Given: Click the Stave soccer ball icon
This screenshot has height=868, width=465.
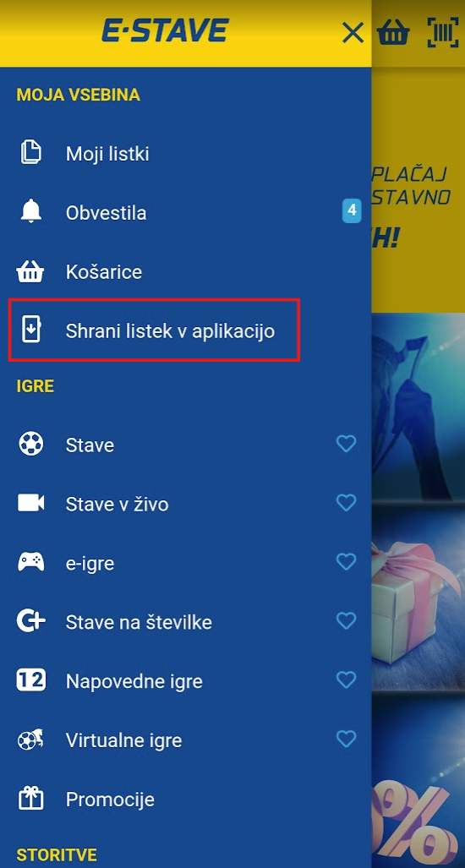Looking at the screenshot, I should pyautogui.click(x=31, y=445).
